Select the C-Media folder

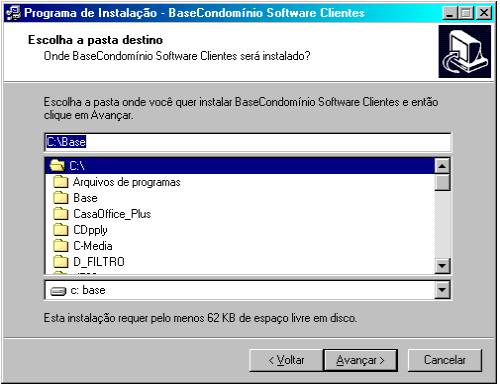click(x=239, y=246)
